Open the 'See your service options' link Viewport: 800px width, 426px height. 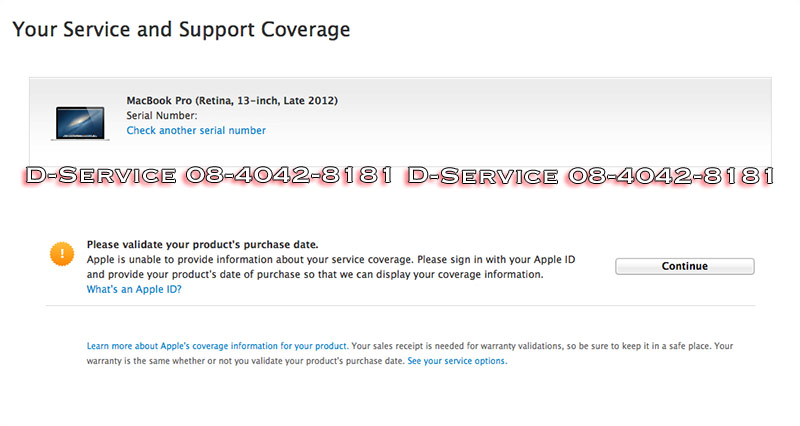point(457,361)
